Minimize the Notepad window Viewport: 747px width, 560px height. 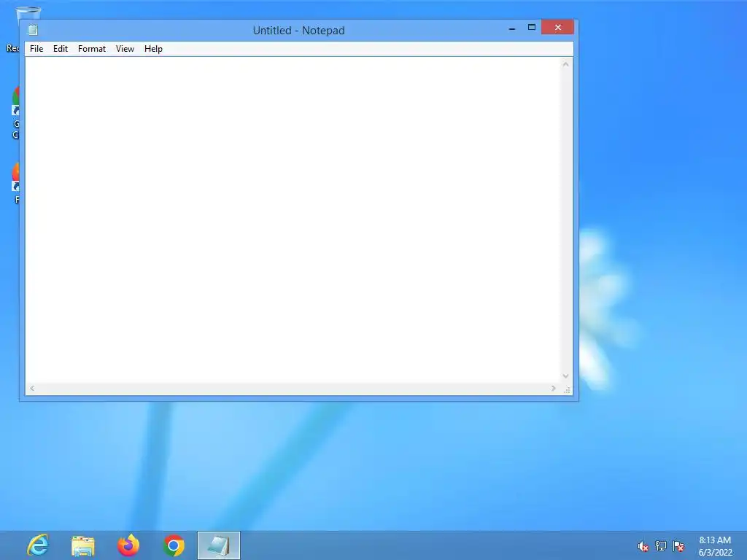coord(512,28)
